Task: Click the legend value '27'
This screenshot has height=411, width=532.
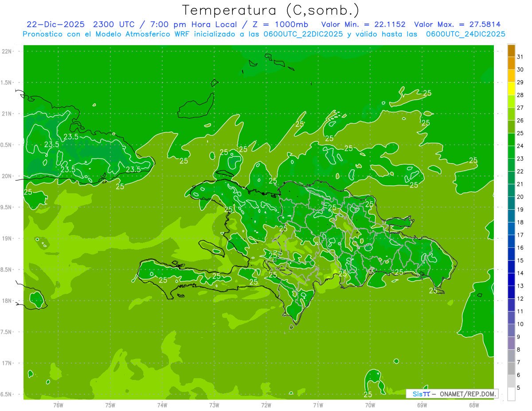Action: click(x=520, y=108)
